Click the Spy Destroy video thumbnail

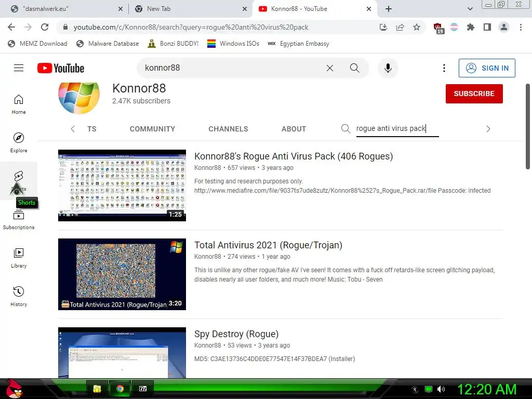[x=122, y=353]
